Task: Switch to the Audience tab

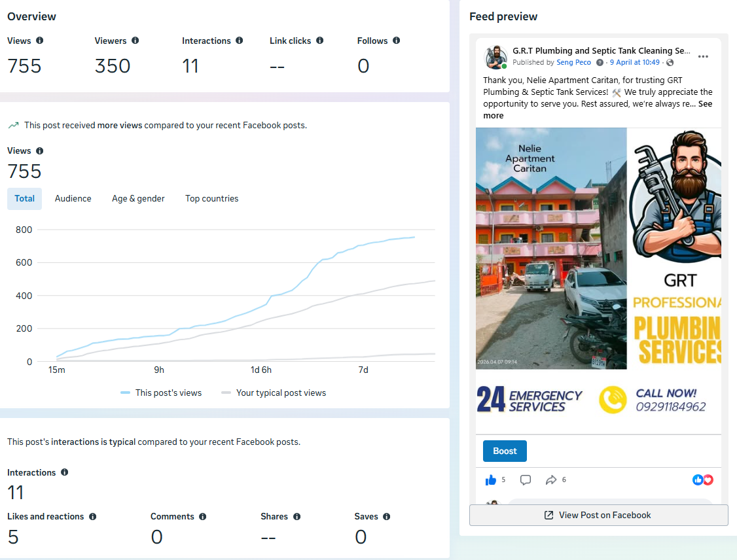Action: 73,199
